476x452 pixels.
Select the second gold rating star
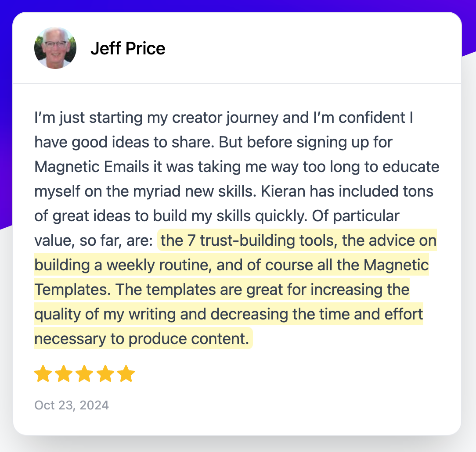pyautogui.click(x=63, y=374)
